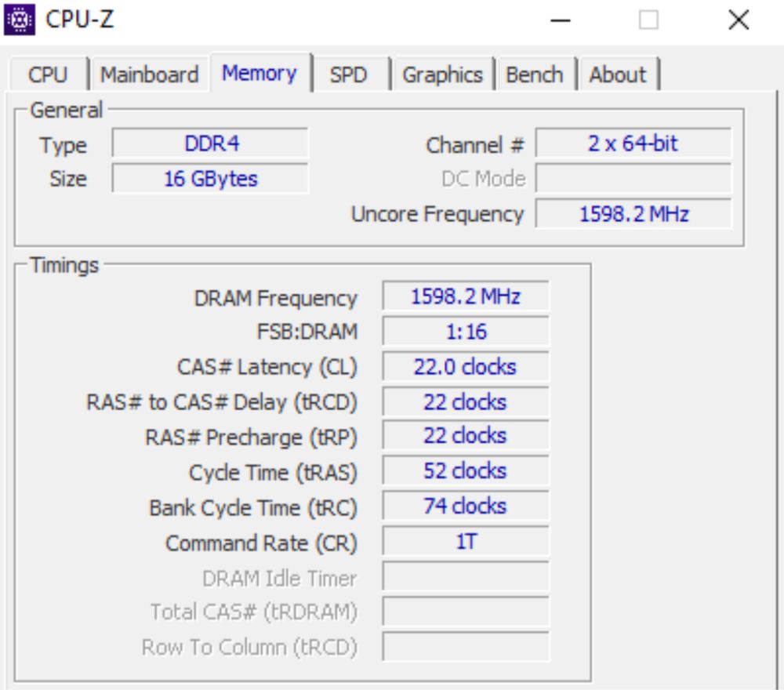Minimize the CPU-Z window
Viewport: 784px width, 690px height.
560,20
